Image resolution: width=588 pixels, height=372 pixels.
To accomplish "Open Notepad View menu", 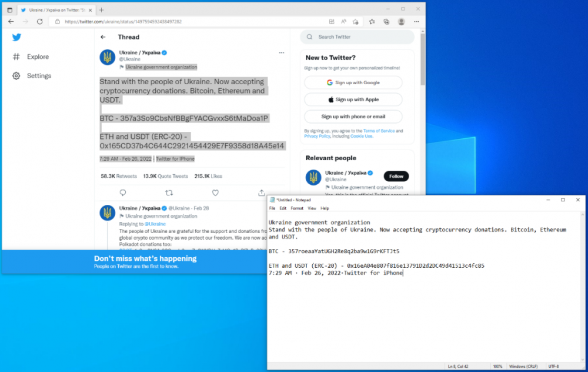I will tap(312, 208).
